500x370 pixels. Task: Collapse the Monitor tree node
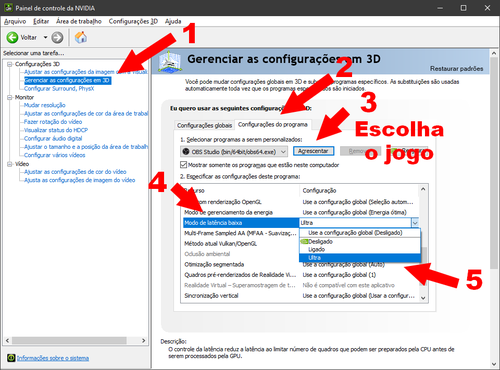point(9,97)
